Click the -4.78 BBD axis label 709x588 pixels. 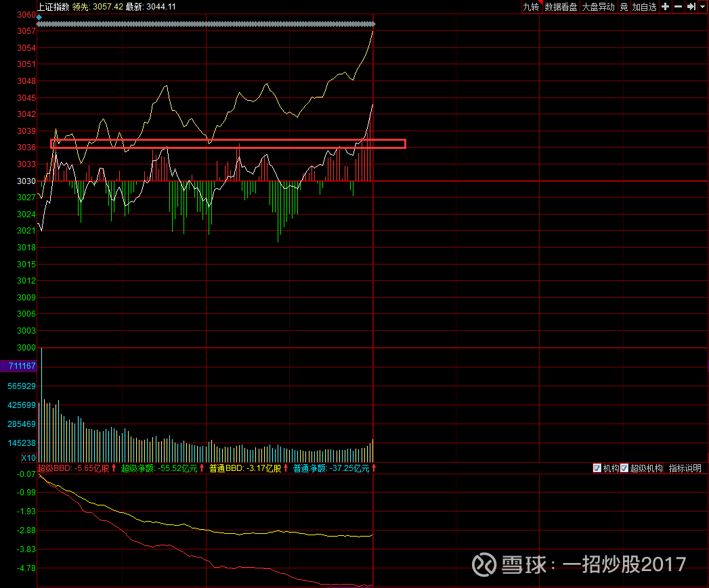tap(26, 568)
